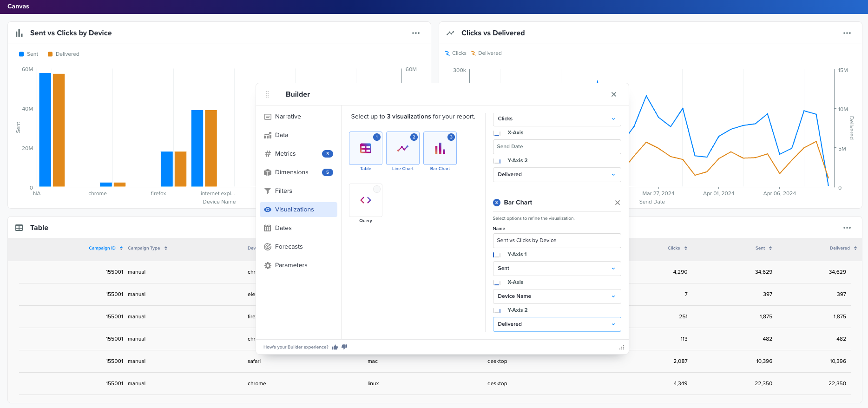Give thumbs up for Builder experience
This screenshot has width=868, height=408.
point(335,347)
